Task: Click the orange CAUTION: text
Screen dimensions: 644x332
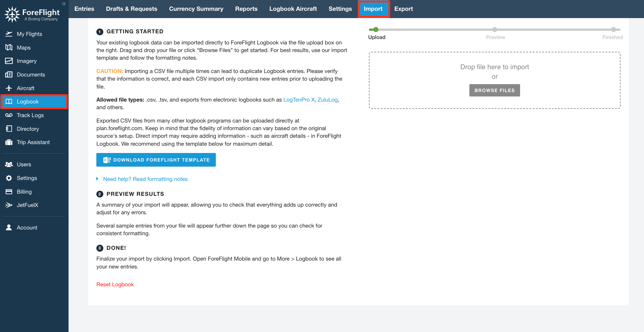Action: pos(110,71)
